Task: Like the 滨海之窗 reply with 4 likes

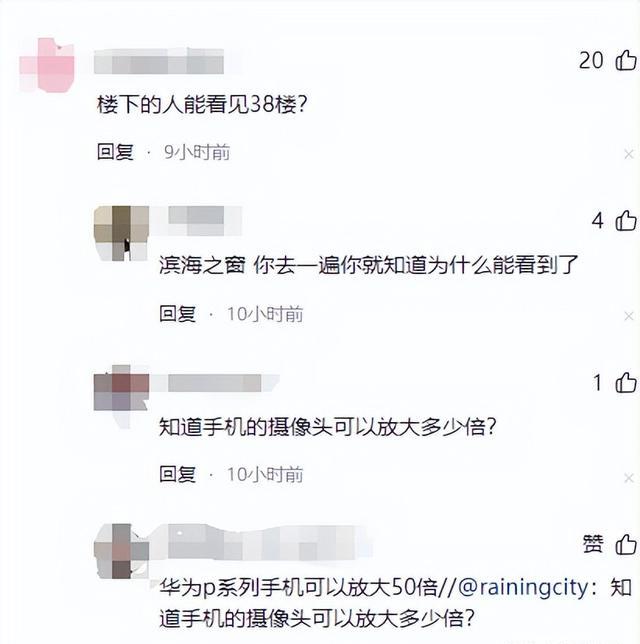Action: [626, 221]
